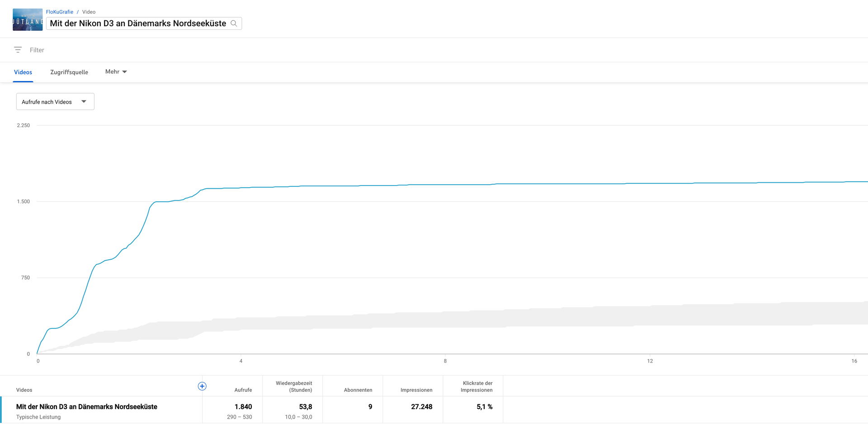Click the magnifier icon beside the video title

[234, 24]
